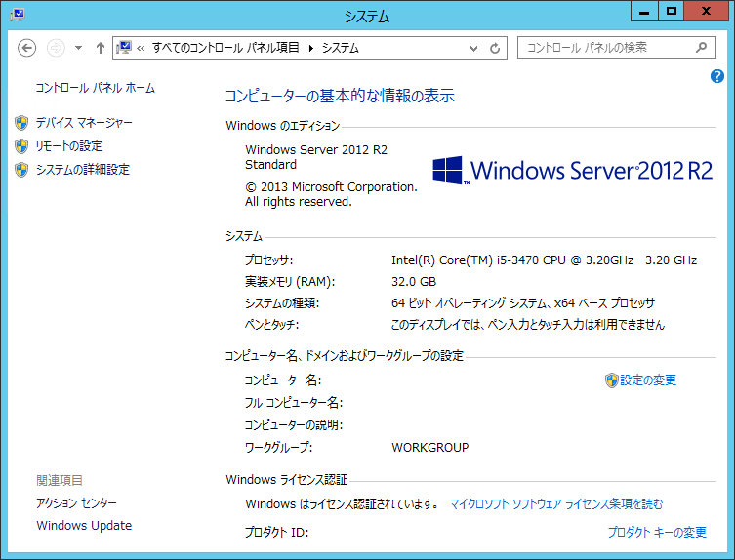Image resolution: width=735 pixels, height=560 pixels.
Task: Click the 64 ビット オペレーティング システム value
Action: (x=523, y=303)
